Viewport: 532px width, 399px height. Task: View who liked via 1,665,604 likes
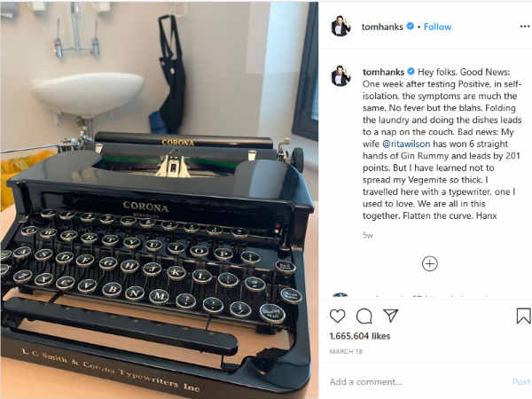(x=360, y=336)
